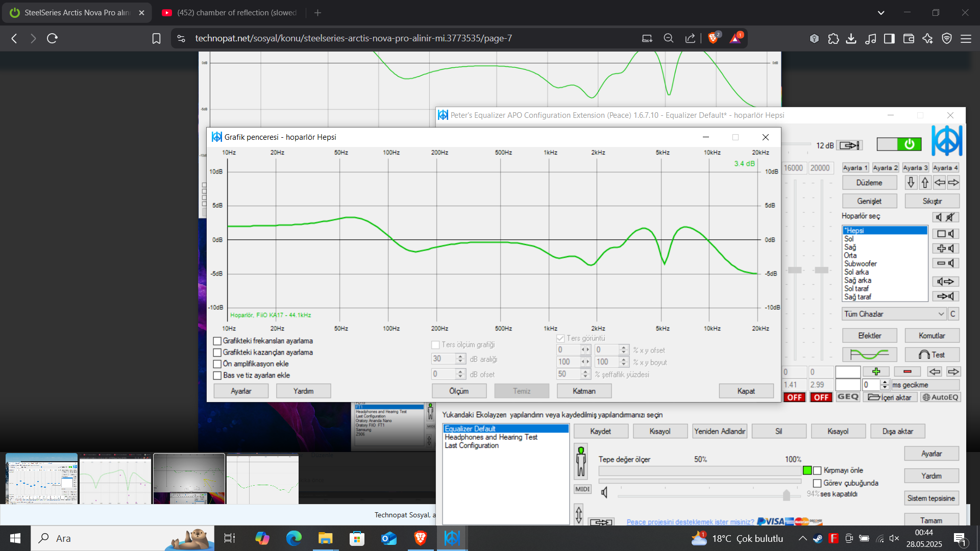Increase the dB aralığı spinner value
980x551 pixels.
[x=460, y=356]
